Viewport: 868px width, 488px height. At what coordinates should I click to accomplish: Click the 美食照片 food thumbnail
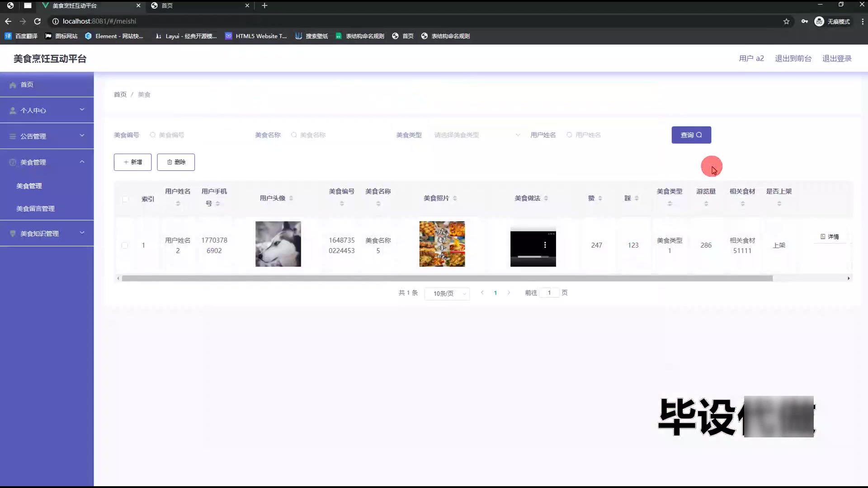(x=442, y=244)
